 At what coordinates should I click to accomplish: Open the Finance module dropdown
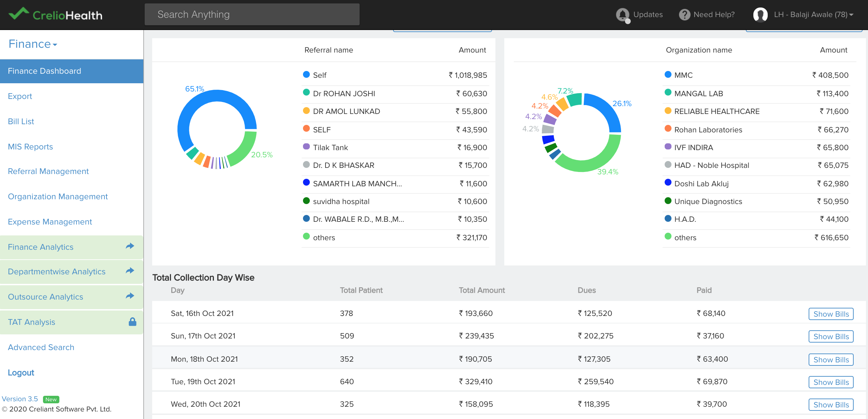click(33, 44)
